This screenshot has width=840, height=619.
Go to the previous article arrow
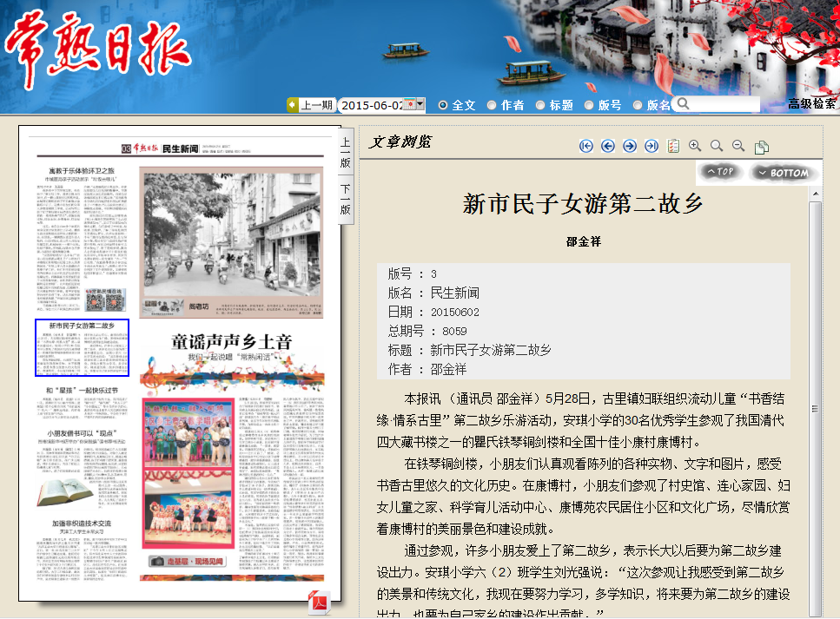[608, 146]
